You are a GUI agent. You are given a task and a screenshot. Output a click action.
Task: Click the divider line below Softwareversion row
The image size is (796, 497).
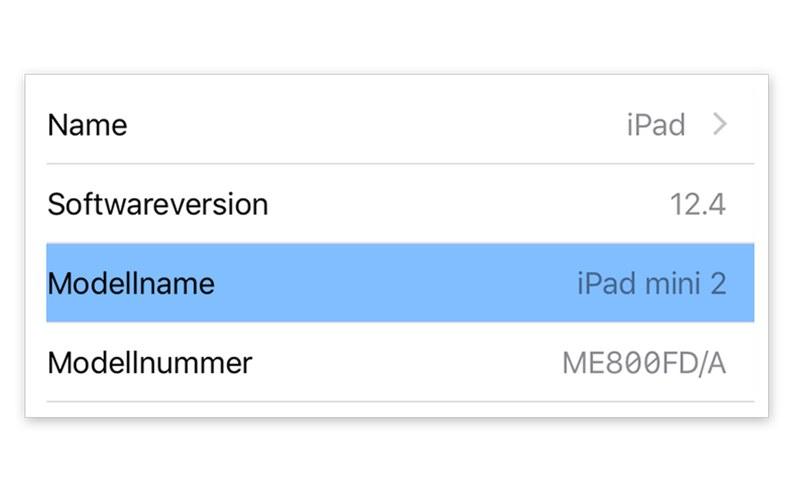(x=400, y=243)
